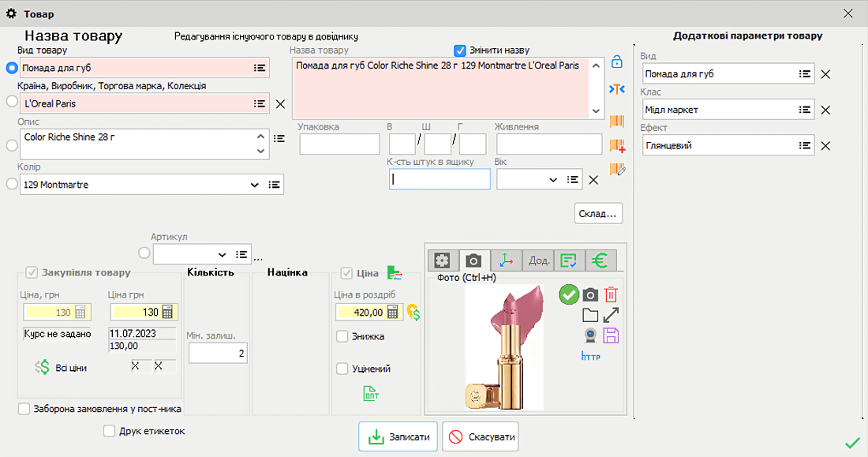Image resolution: width=868 pixels, height=457 pixels.
Task: Enable the Знижка checkbox
Action: (342, 335)
